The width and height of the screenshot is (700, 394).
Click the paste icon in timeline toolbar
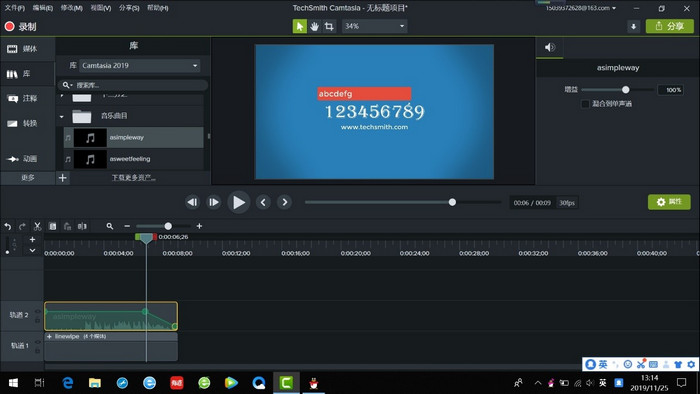point(67,226)
